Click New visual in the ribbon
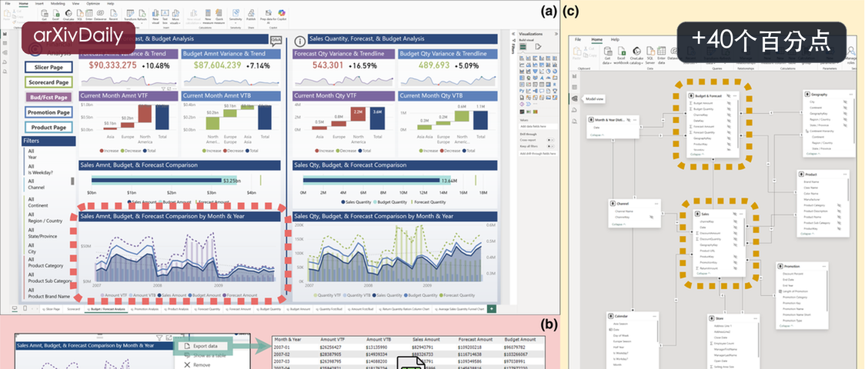This screenshot has width=868, height=369. click(x=155, y=16)
